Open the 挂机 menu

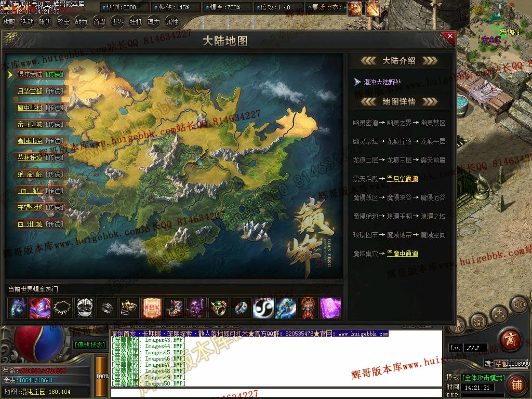pos(136,22)
